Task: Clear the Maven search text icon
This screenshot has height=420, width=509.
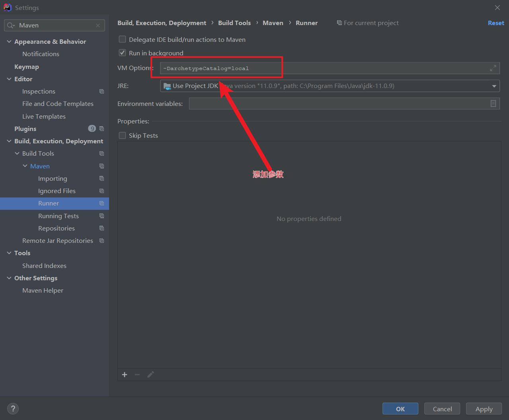Action: [x=98, y=25]
